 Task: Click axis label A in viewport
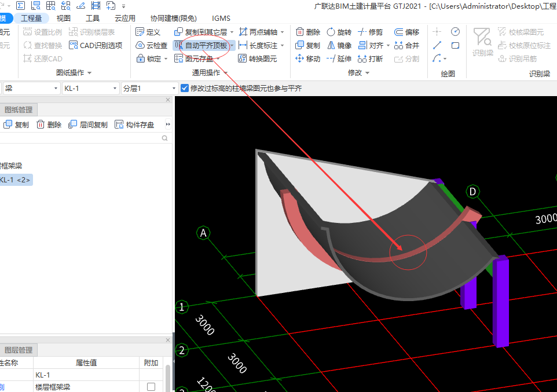tap(203, 233)
